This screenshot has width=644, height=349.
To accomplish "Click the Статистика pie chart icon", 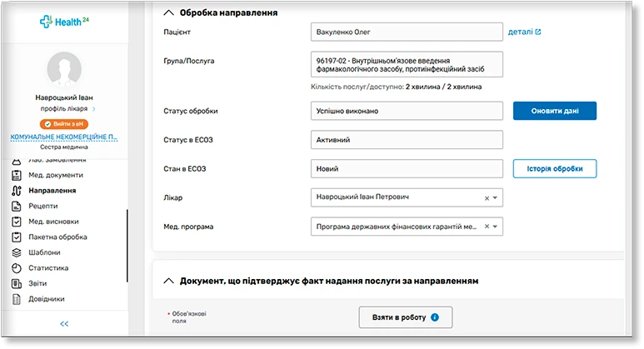I will 17,268.
